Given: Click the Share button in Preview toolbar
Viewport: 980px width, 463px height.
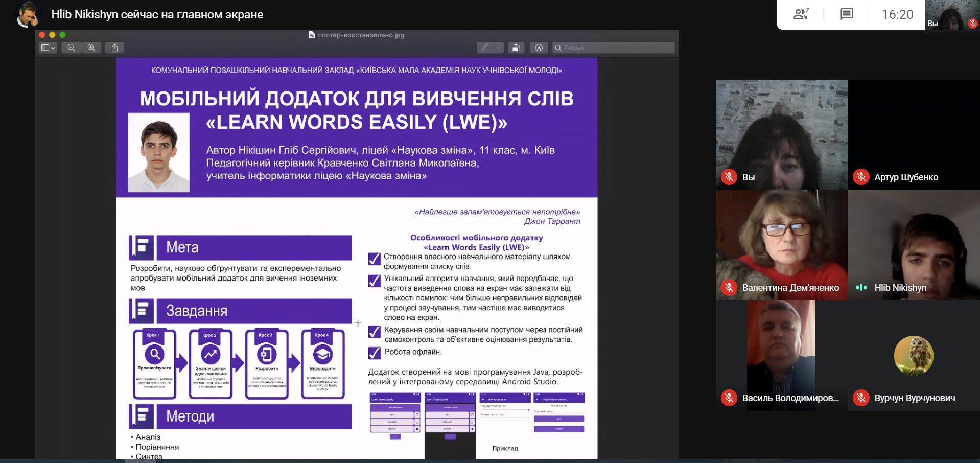Looking at the screenshot, I should [x=114, y=48].
